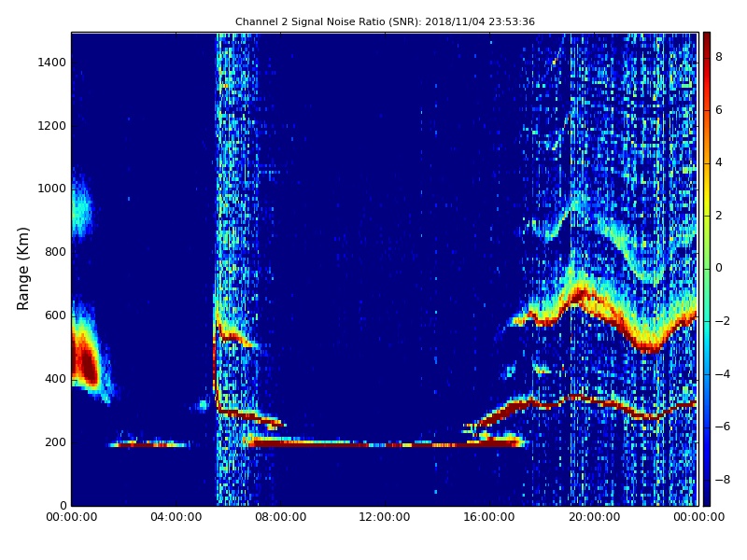Click the 600 range tick label

point(55,315)
